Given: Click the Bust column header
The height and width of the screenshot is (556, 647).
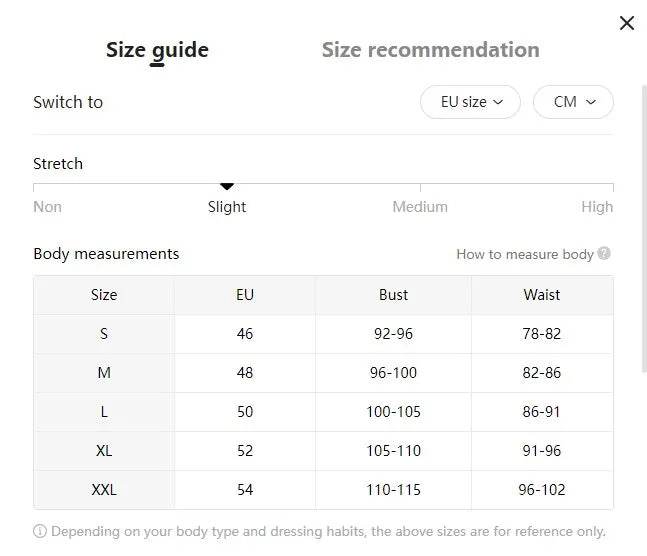Looking at the screenshot, I should (393, 295).
